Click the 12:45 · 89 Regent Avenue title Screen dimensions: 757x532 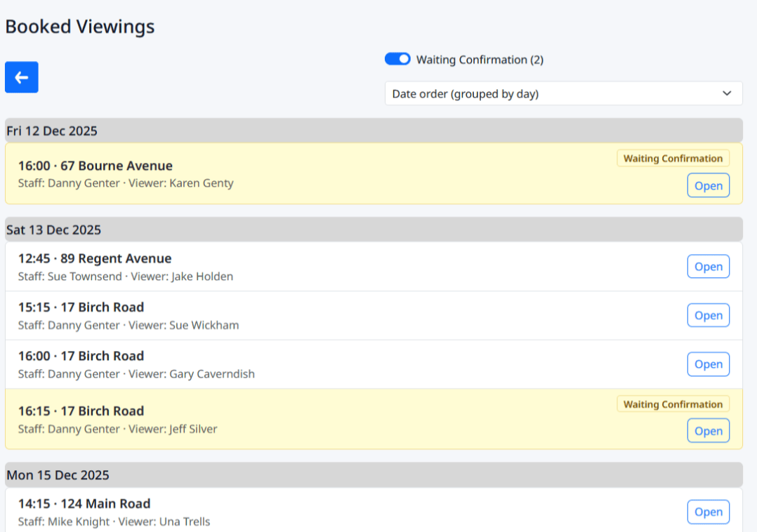tap(95, 258)
